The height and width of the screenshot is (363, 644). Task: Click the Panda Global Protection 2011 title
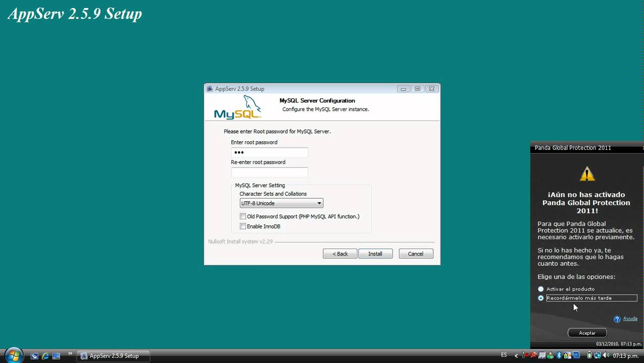point(573,148)
